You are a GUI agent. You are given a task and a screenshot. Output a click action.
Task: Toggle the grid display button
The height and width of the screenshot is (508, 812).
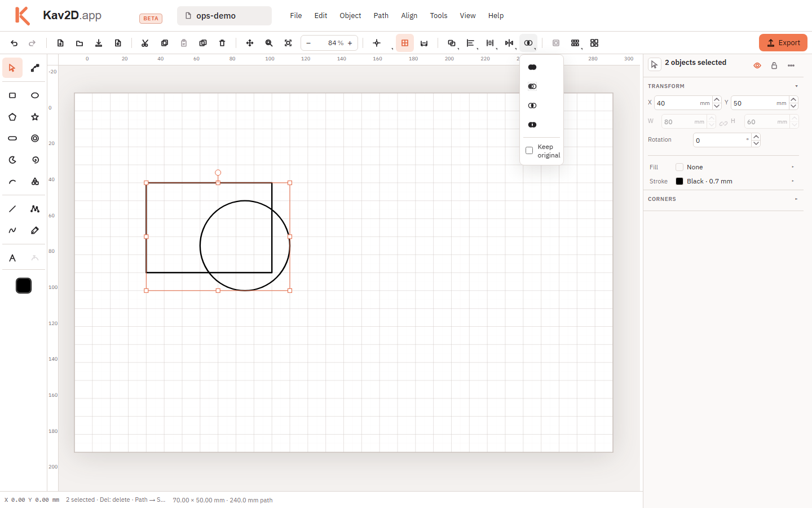pyautogui.click(x=405, y=43)
